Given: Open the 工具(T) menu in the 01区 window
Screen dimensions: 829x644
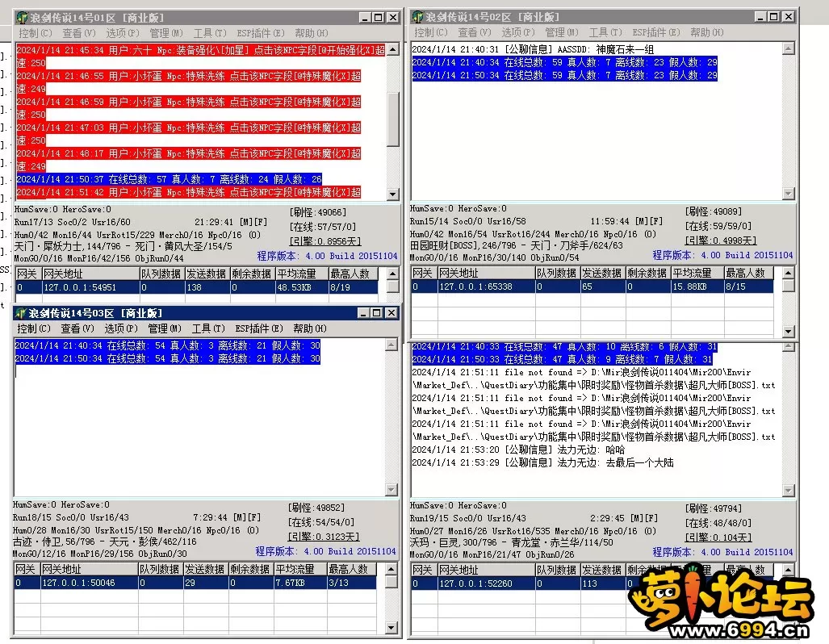Looking at the screenshot, I should [210, 33].
